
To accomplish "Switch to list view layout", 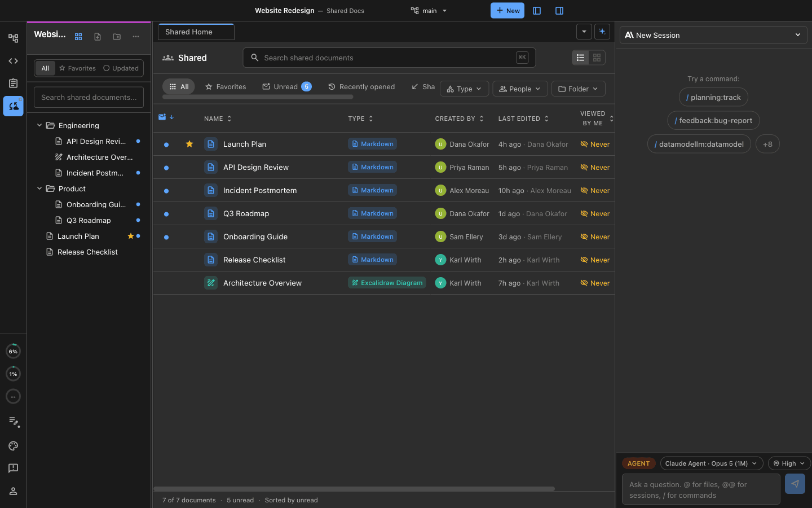I will coord(580,58).
